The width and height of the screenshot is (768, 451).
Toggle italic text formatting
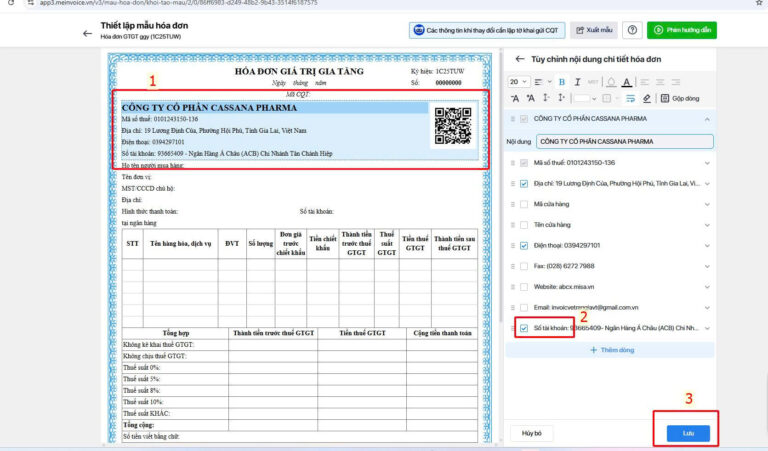[577, 81]
